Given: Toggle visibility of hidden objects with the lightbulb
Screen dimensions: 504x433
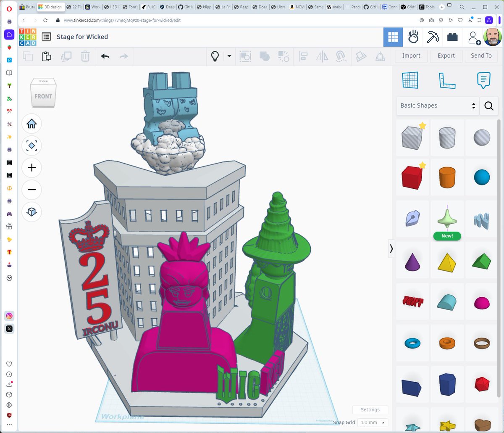Looking at the screenshot, I should click(x=216, y=56).
